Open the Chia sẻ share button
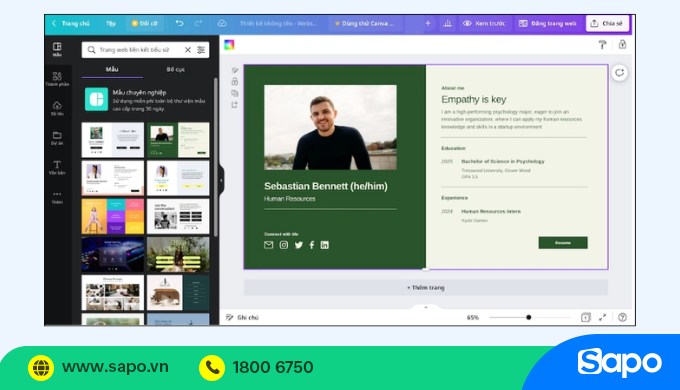Viewport: 680px width, 390px height. coord(607,23)
